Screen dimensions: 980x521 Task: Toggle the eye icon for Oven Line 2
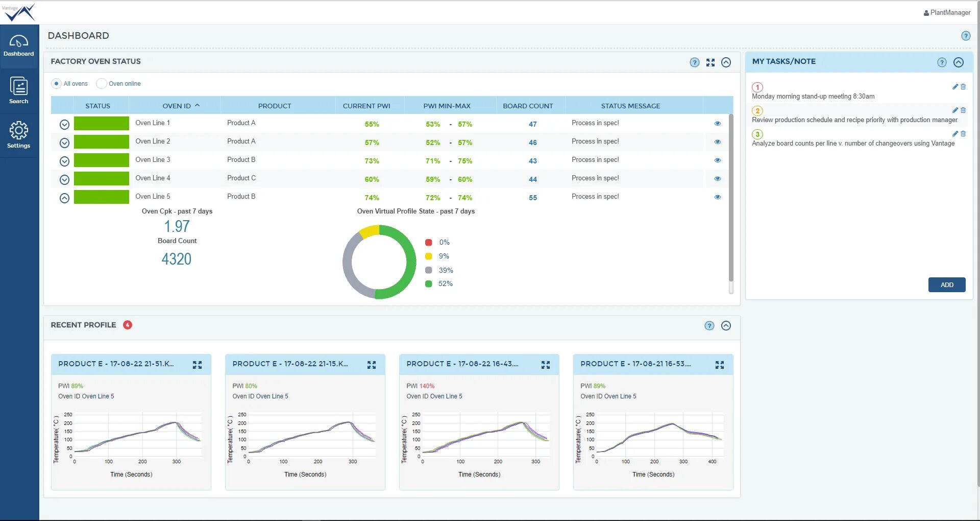coord(718,141)
